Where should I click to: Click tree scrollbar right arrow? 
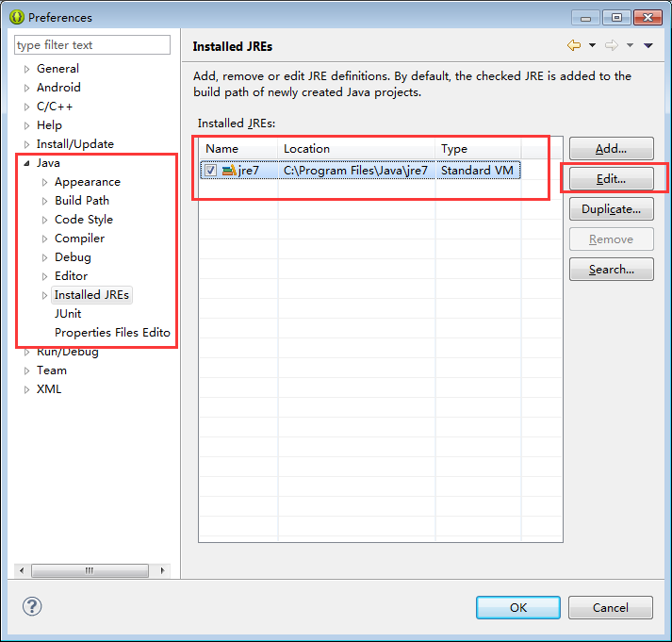point(162,571)
